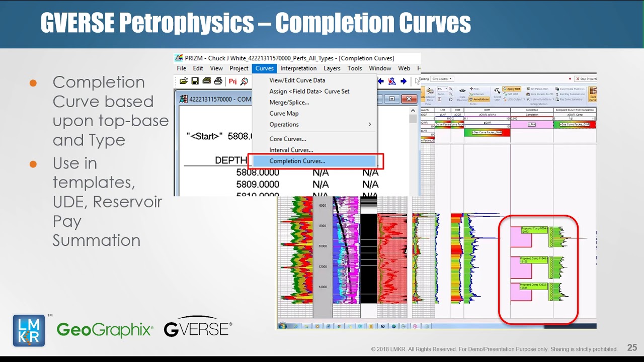
Task: Toggle the Annotations button in ribbon
Action: (x=479, y=100)
